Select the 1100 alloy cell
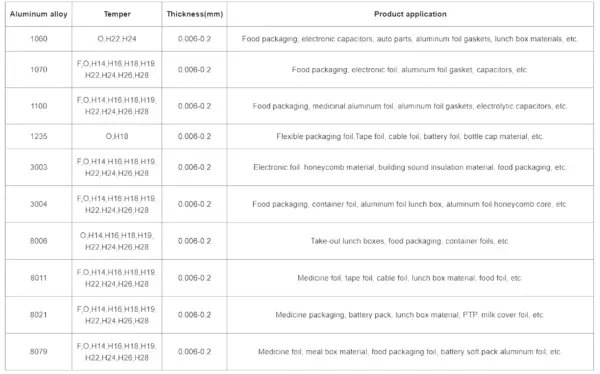Screen dimensions: 600x374 pyautogui.click(x=39, y=106)
